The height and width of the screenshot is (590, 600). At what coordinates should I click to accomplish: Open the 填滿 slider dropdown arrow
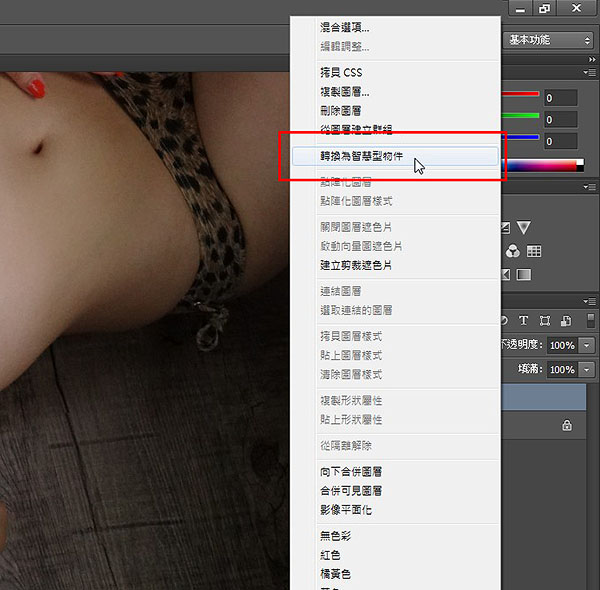click(586, 369)
